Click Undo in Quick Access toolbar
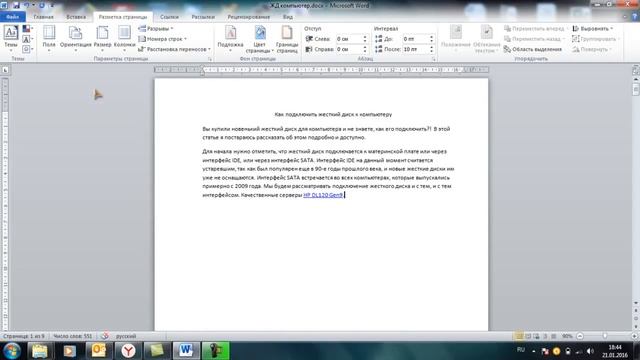 point(27,5)
